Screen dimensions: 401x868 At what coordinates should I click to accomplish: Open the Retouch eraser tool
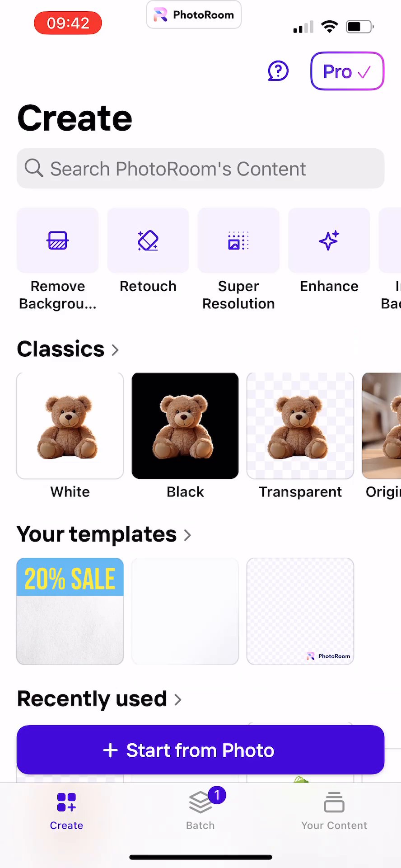148,241
